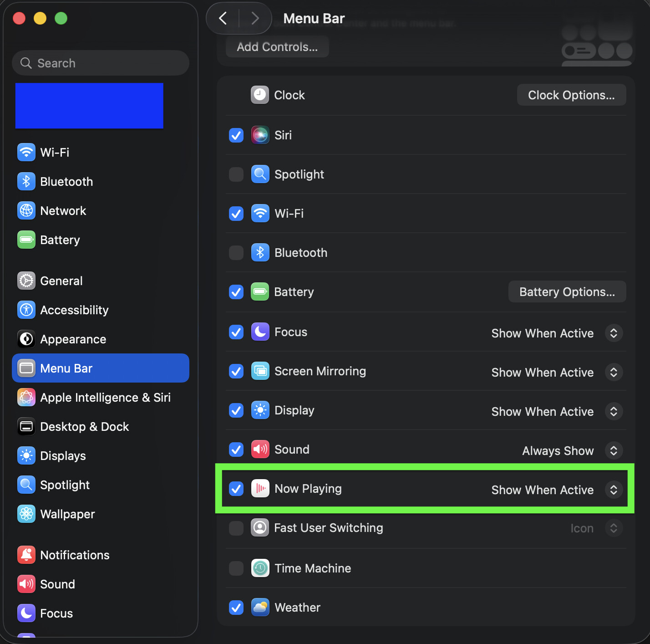650x644 pixels.
Task: Click the Apple Intelligence & Siri sidebar icon
Action: click(x=26, y=397)
